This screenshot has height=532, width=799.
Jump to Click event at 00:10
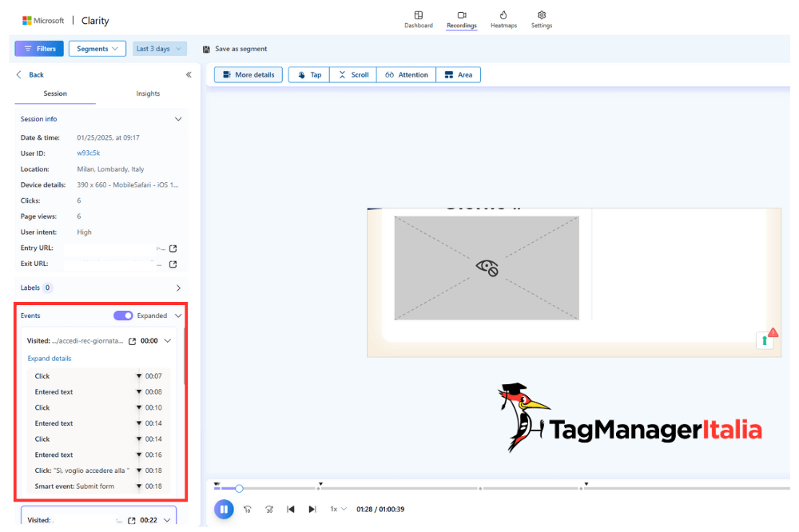(x=97, y=407)
